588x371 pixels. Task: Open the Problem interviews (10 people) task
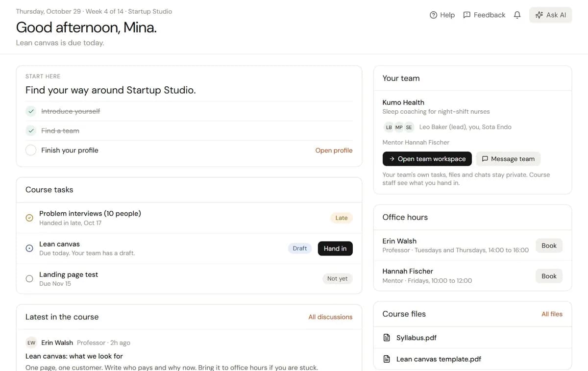90,214
